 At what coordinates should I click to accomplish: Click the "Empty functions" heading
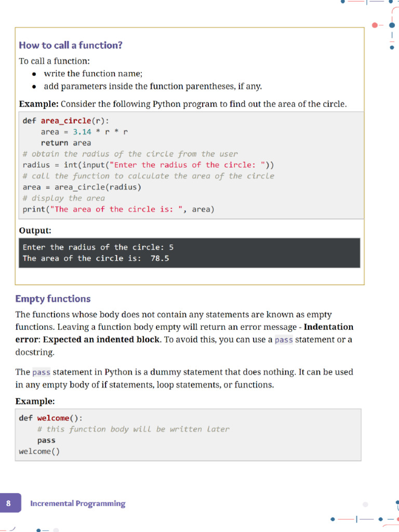53,299
